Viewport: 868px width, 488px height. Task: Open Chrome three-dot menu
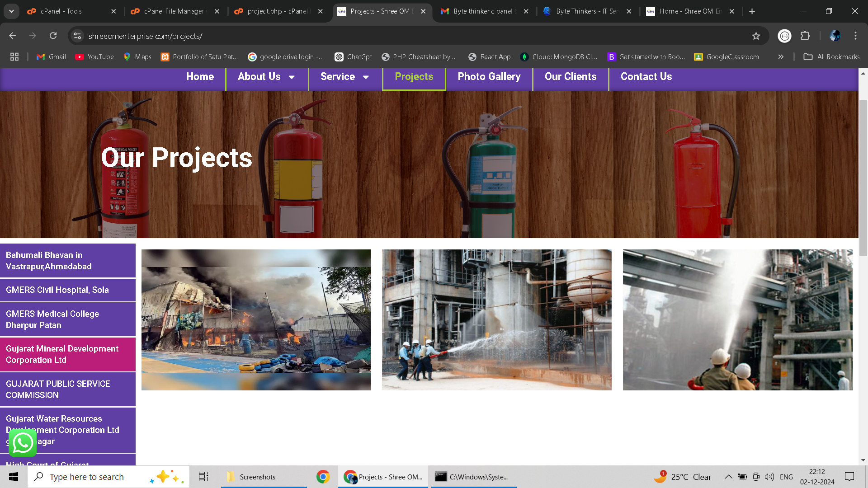click(x=855, y=36)
